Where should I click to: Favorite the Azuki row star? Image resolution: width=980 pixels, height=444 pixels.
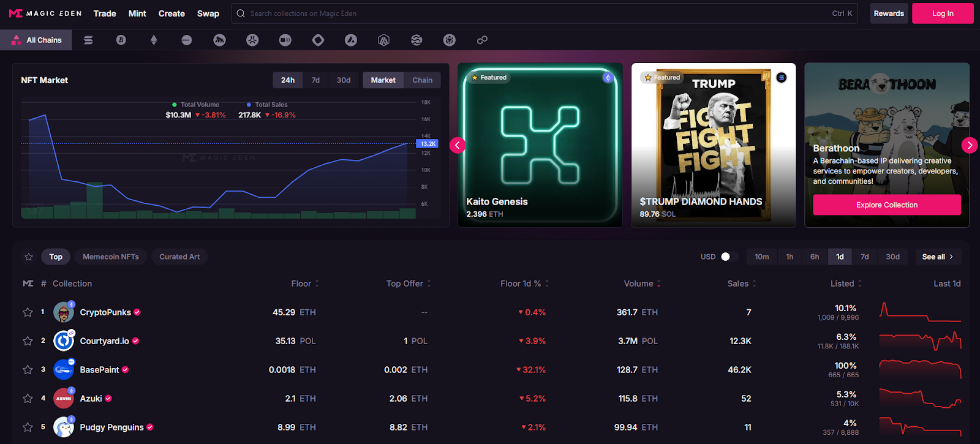(x=28, y=399)
